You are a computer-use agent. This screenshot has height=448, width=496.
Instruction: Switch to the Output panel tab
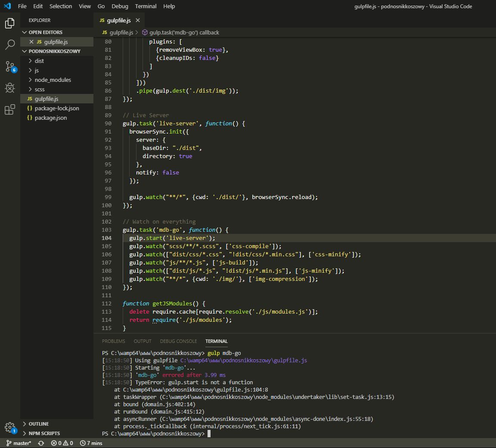click(143, 341)
